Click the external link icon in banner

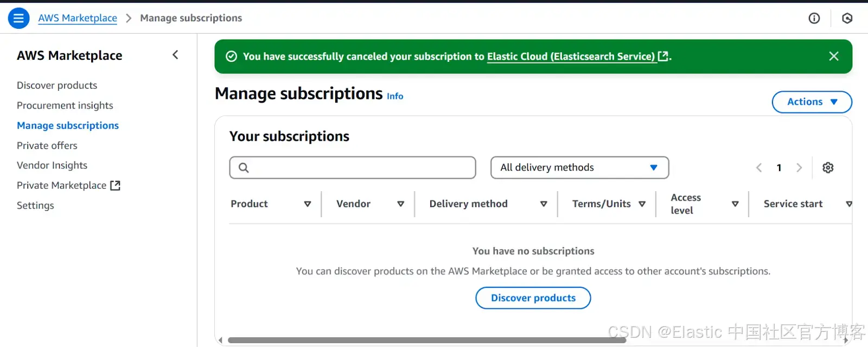click(663, 56)
